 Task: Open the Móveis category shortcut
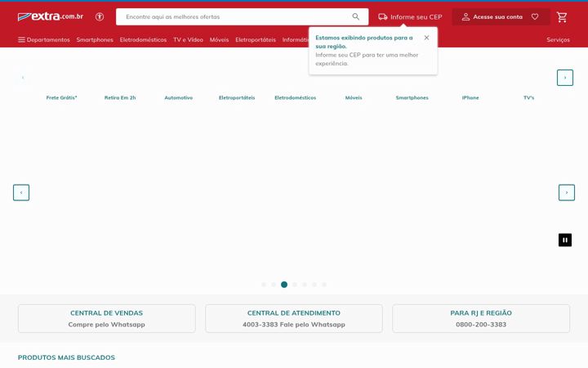[x=354, y=97]
